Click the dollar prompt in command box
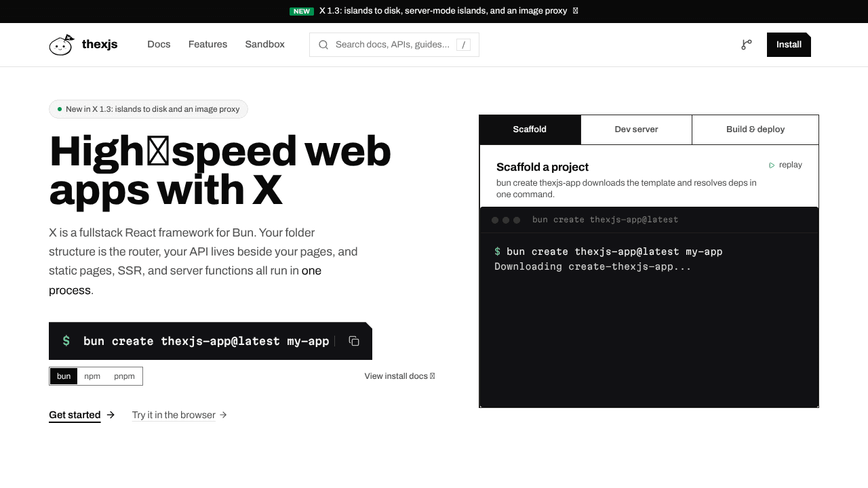 [x=66, y=341]
